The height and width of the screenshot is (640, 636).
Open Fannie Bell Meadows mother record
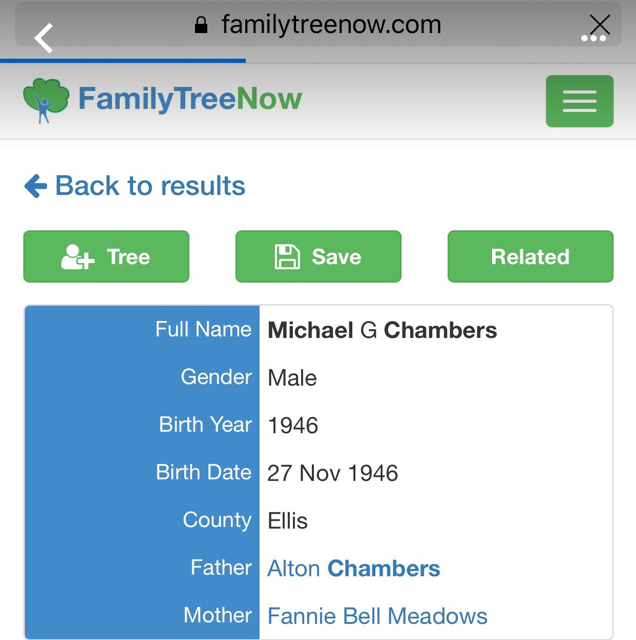click(x=377, y=615)
